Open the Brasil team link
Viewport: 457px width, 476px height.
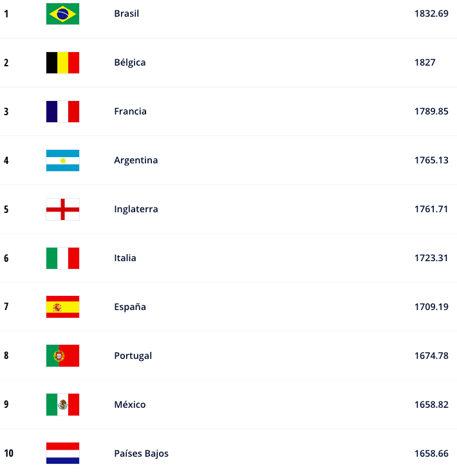(126, 14)
